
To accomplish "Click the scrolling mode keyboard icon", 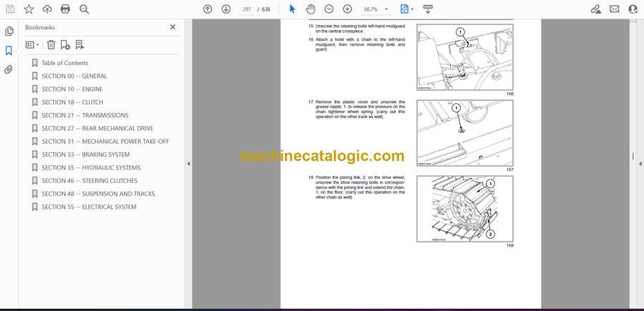I will 428,9.
